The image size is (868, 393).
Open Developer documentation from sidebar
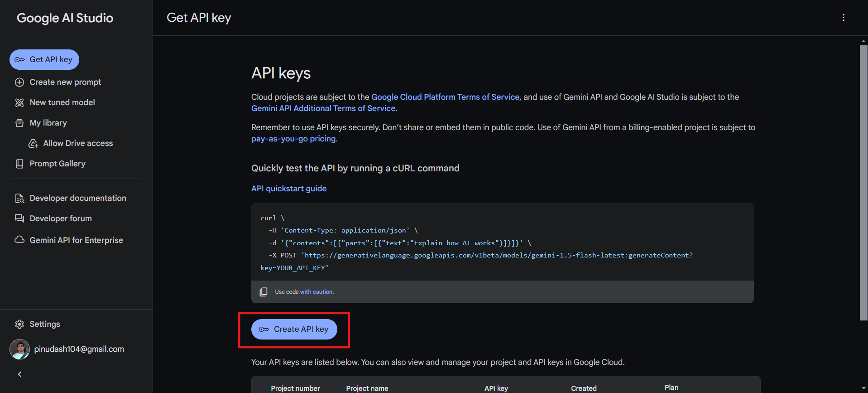77,198
